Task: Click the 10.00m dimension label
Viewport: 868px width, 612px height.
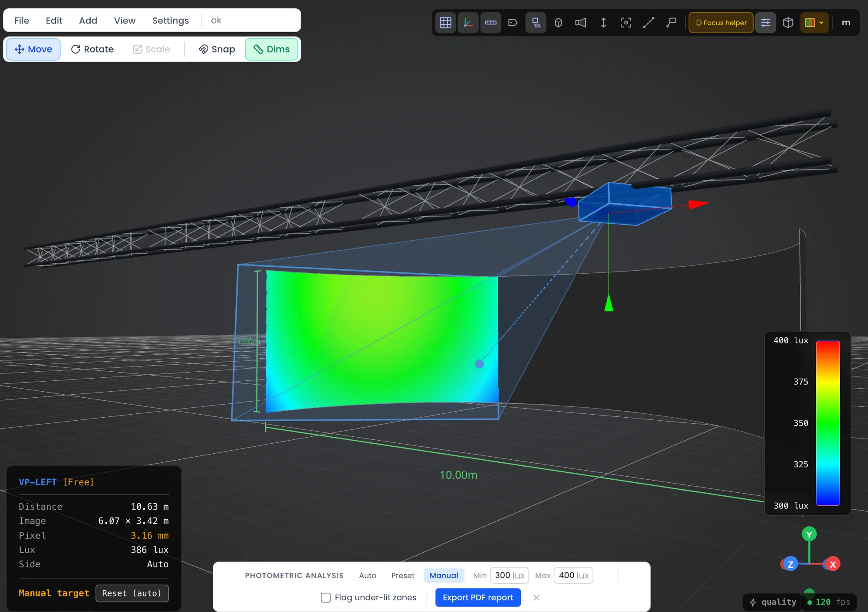Action: click(459, 475)
